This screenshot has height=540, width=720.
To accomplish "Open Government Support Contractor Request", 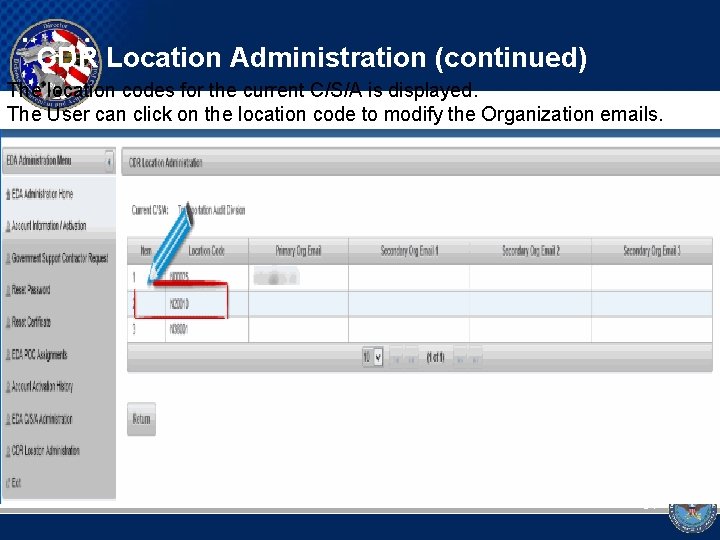I will [x=60, y=258].
